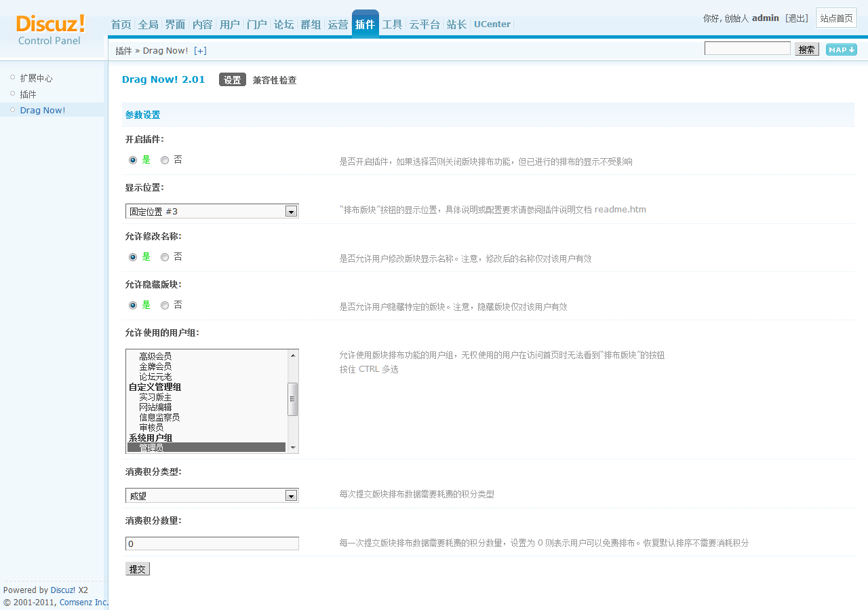Open the 内容 top menu
Viewport: 868px width, 610px height.
pyautogui.click(x=202, y=24)
